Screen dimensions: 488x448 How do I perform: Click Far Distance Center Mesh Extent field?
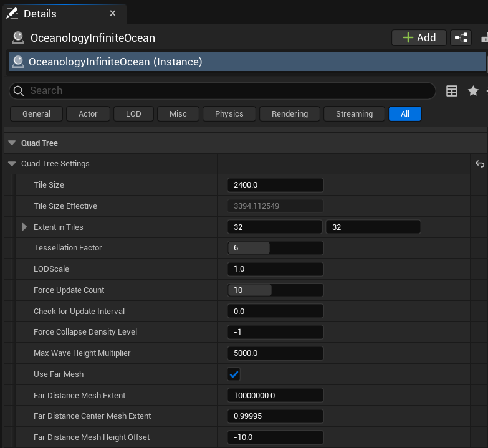click(x=275, y=416)
